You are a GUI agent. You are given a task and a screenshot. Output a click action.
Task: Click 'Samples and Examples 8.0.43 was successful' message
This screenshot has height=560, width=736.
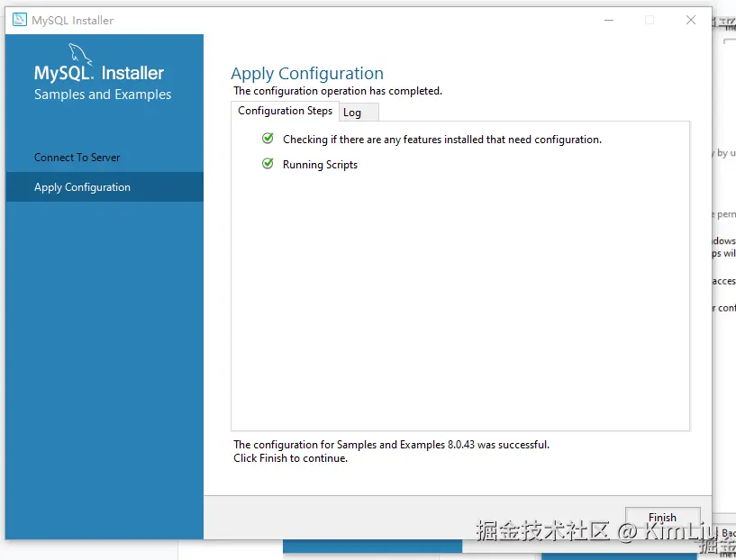391,445
